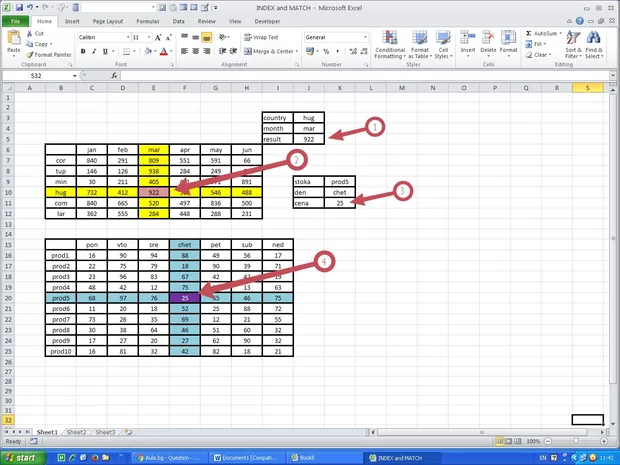The image size is (620, 465).
Task: Click Increase Indent icon
Action: (234, 51)
